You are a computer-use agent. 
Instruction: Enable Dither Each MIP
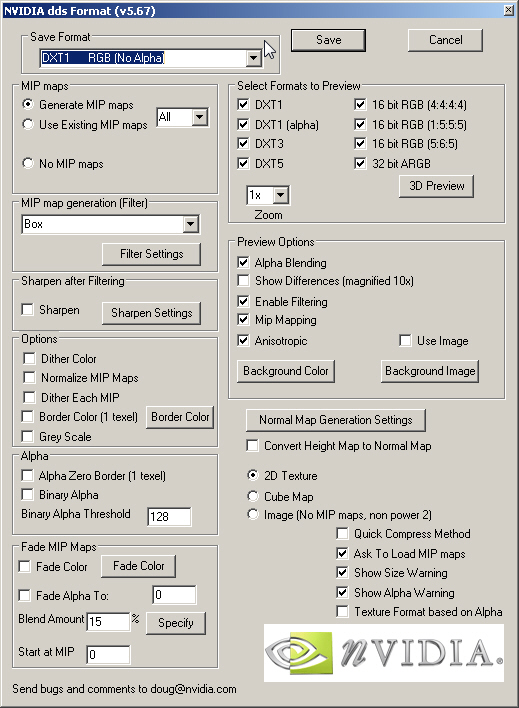pyautogui.click(x=29, y=397)
